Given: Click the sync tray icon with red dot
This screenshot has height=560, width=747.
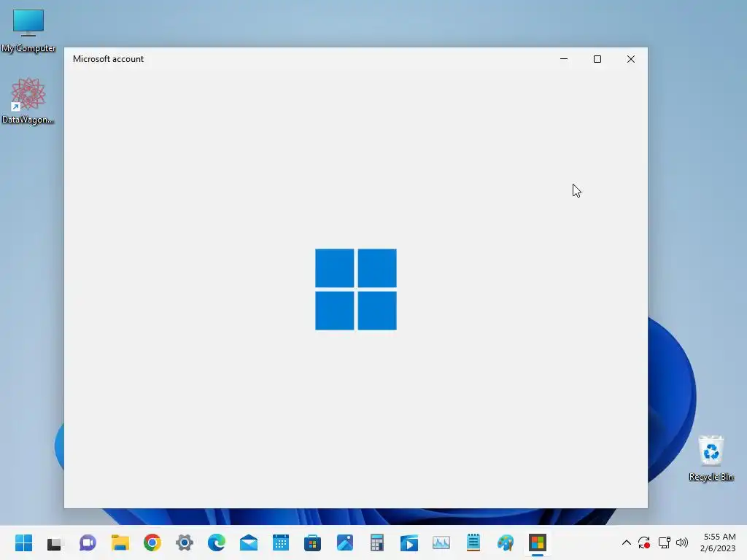Looking at the screenshot, I should click(x=644, y=542).
